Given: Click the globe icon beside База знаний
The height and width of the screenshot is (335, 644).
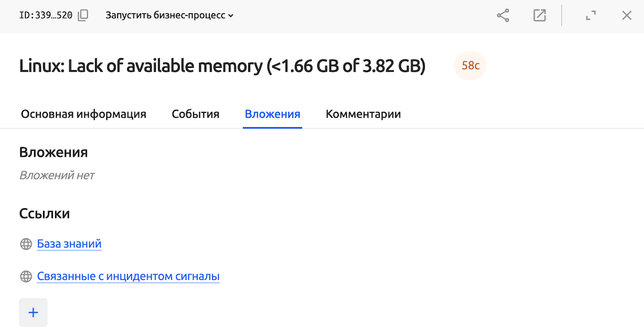Looking at the screenshot, I should (x=26, y=244).
